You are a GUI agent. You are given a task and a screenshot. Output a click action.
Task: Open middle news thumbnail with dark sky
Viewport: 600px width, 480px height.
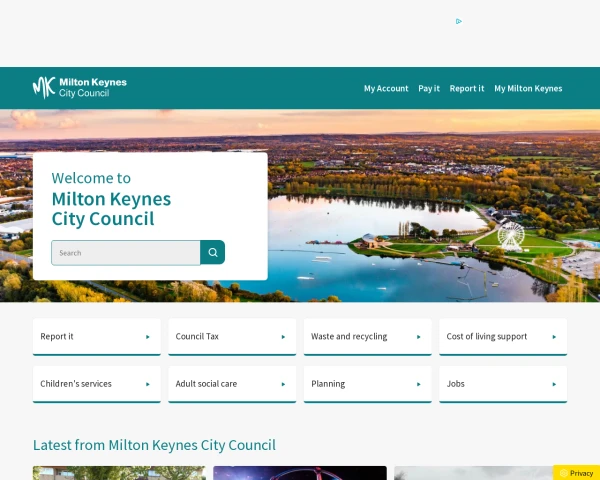pyautogui.click(x=300, y=473)
